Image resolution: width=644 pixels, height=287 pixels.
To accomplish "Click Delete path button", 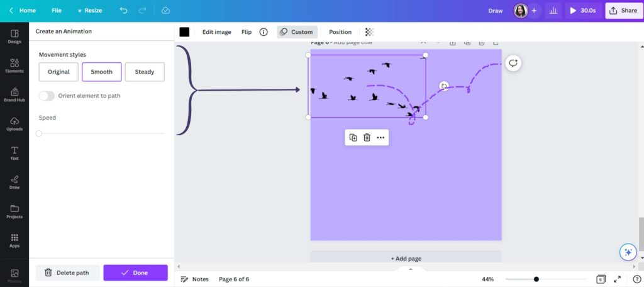I will point(67,273).
